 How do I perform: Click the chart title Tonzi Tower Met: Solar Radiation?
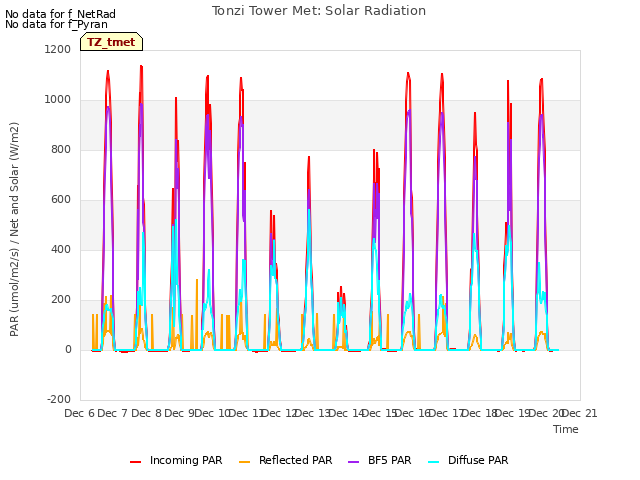tap(319, 11)
